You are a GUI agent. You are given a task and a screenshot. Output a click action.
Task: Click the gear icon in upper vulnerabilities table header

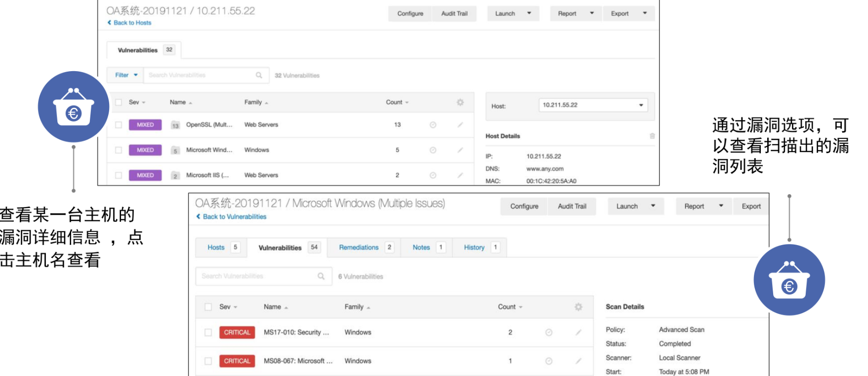tap(460, 102)
